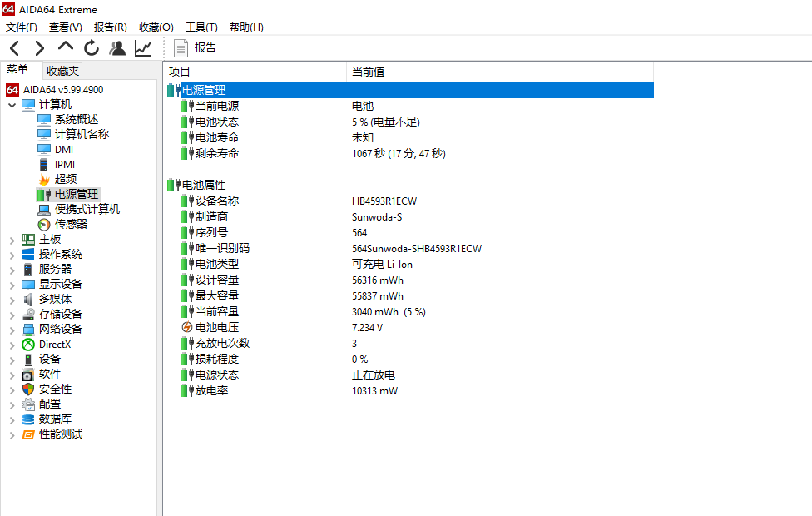
Task: Expand the 性能测试 tree node
Action: [x=12, y=434]
